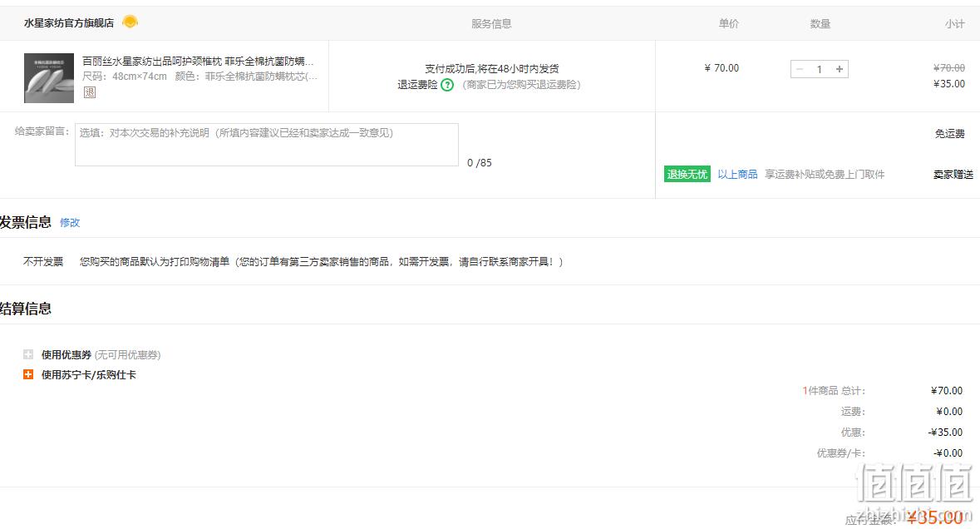The image size is (980, 529).
Task: Focus the 给卖家留言 message box
Action: point(266,145)
